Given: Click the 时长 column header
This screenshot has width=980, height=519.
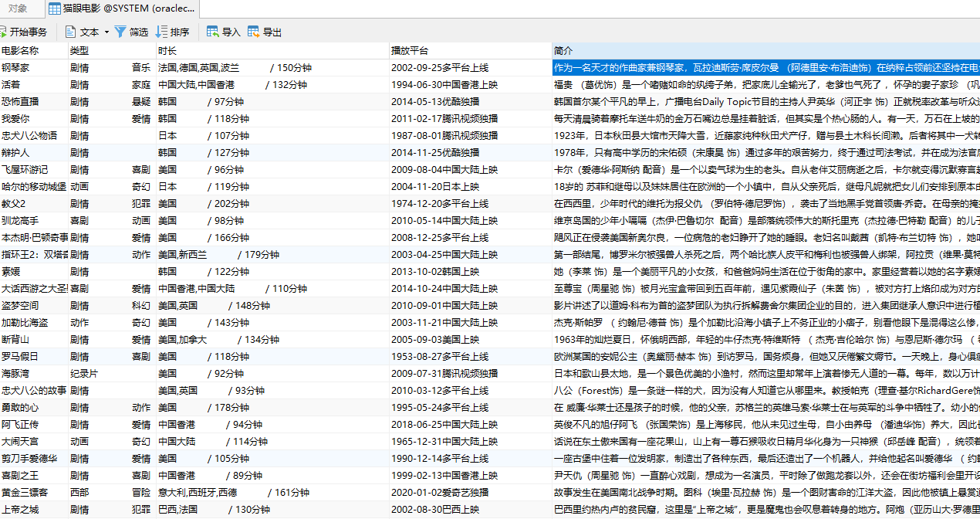Looking at the screenshot, I should tap(167, 50).
